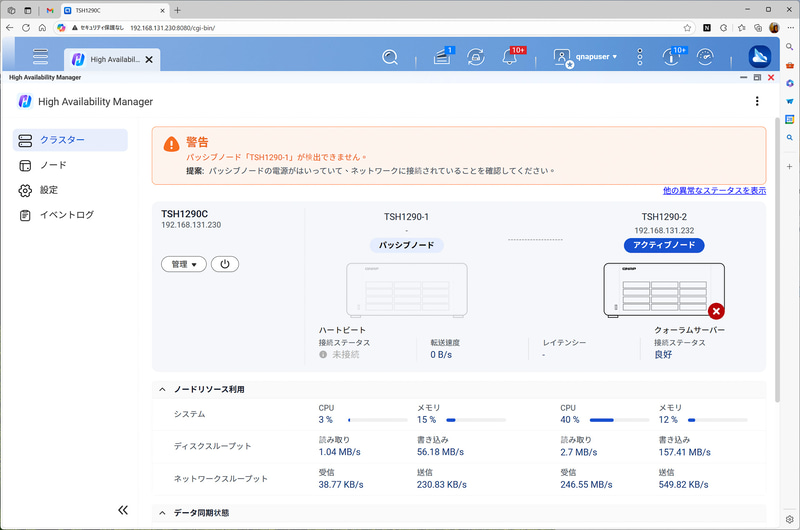Click the warning exclamation icon
The height and width of the screenshot is (530, 800).
[171, 144]
